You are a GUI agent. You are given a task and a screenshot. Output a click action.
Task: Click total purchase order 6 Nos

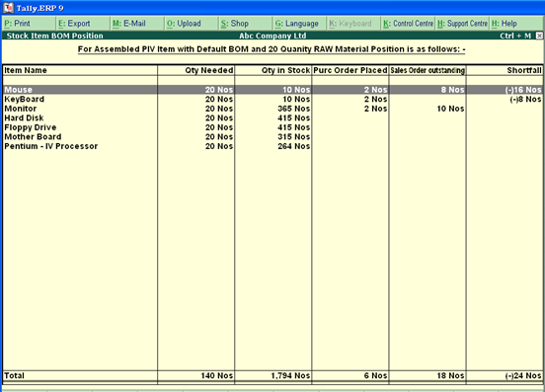[375, 375]
